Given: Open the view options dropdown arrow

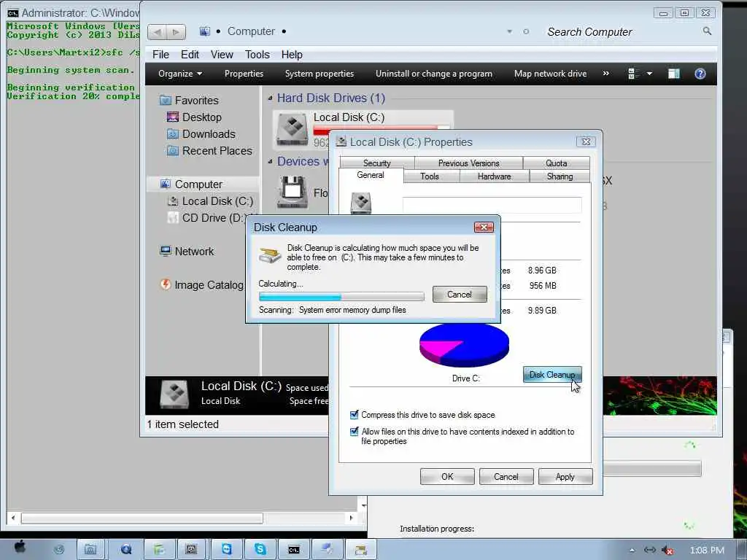Looking at the screenshot, I should (649, 74).
